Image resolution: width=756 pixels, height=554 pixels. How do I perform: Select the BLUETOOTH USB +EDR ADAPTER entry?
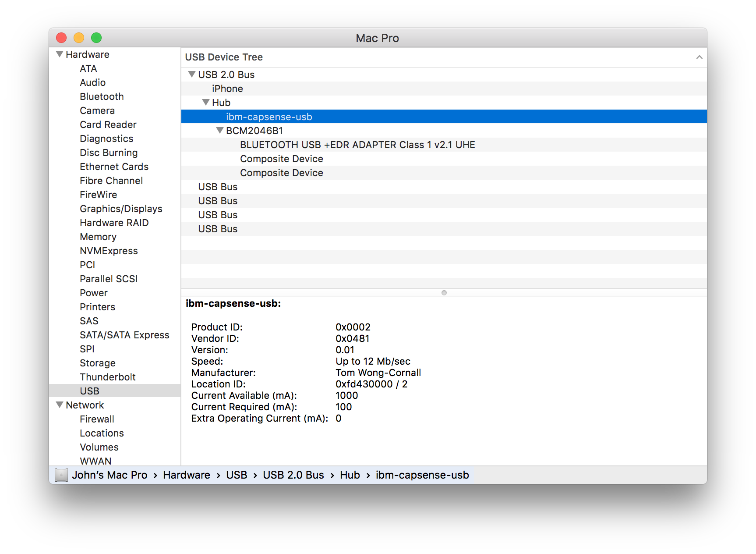click(x=357, y=144)
